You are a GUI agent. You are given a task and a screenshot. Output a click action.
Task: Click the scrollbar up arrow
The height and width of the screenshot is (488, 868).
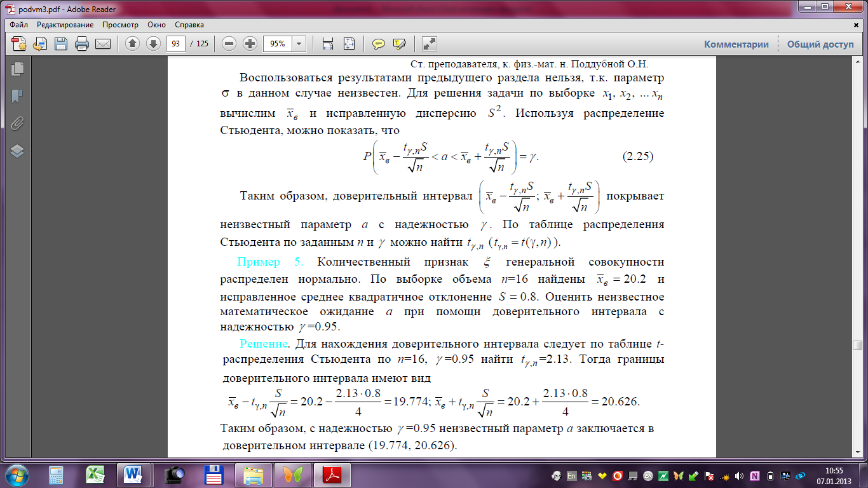tap(858, 62)
